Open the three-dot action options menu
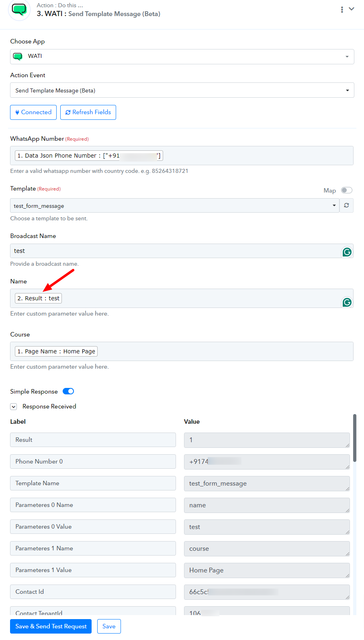 [342, 10]
